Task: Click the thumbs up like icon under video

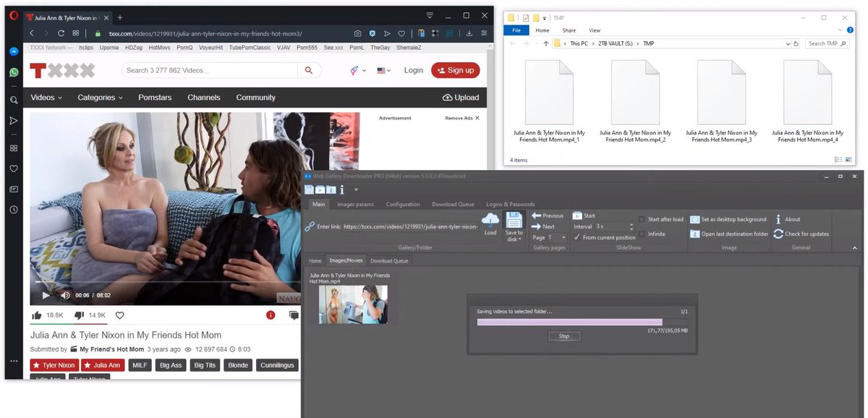Action: [37, 315]
